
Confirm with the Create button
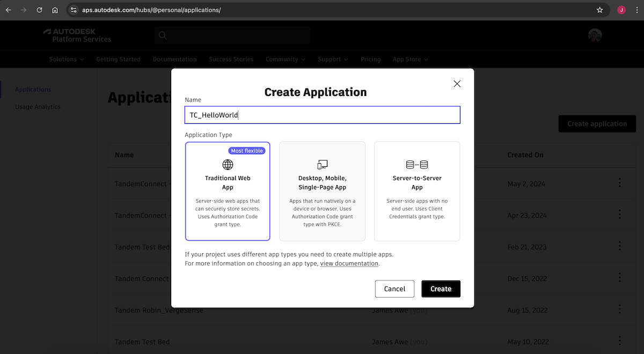coord(441,289)
